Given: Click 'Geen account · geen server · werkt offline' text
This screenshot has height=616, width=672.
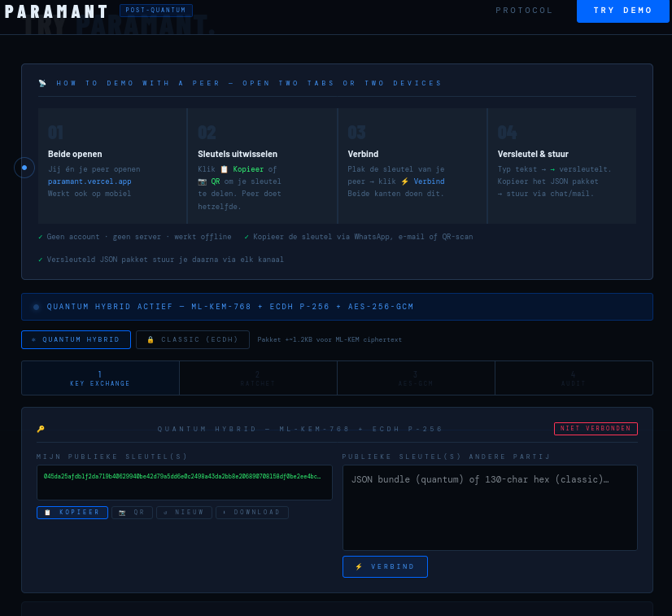Looking at the screenshot, I should click(x=139, y=237).
